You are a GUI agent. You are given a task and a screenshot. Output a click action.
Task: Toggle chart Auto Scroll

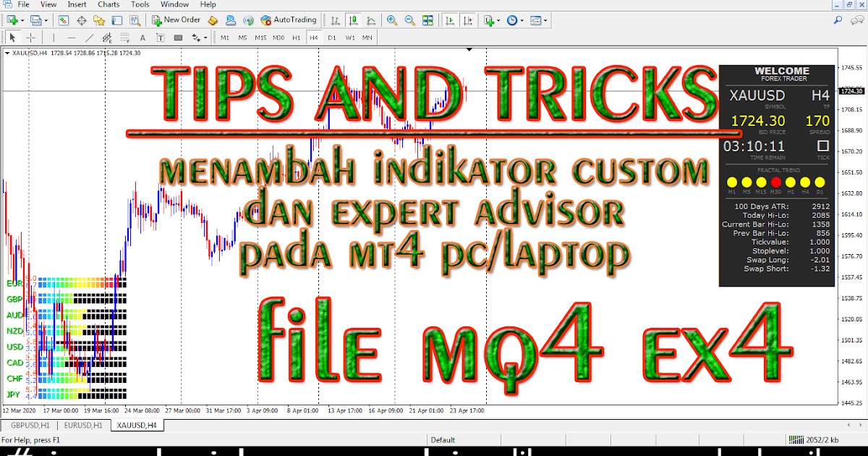pos(449,20)
